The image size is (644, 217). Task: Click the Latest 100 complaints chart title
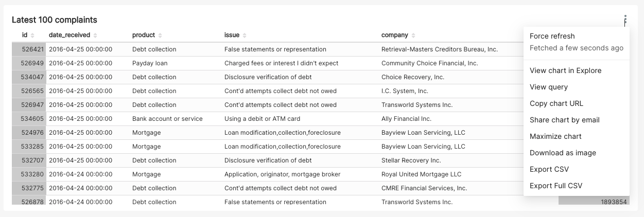click(x=54, y=20)
